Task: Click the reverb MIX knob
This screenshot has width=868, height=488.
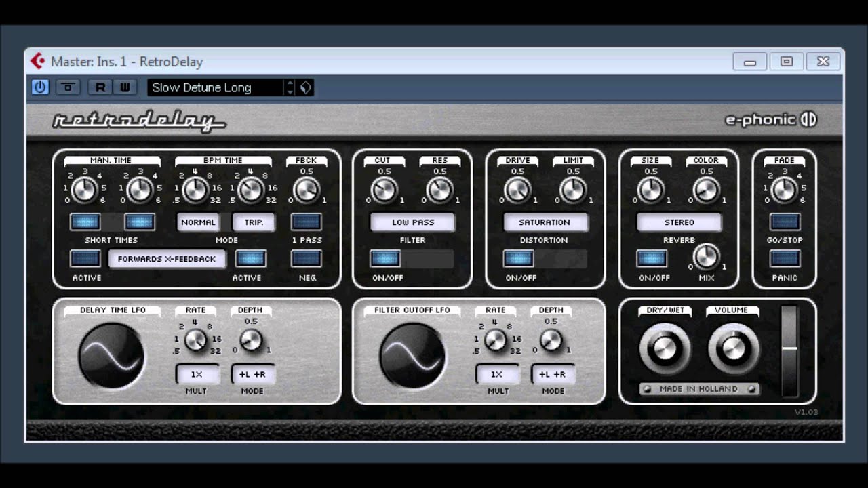Action: click(707, 257)
